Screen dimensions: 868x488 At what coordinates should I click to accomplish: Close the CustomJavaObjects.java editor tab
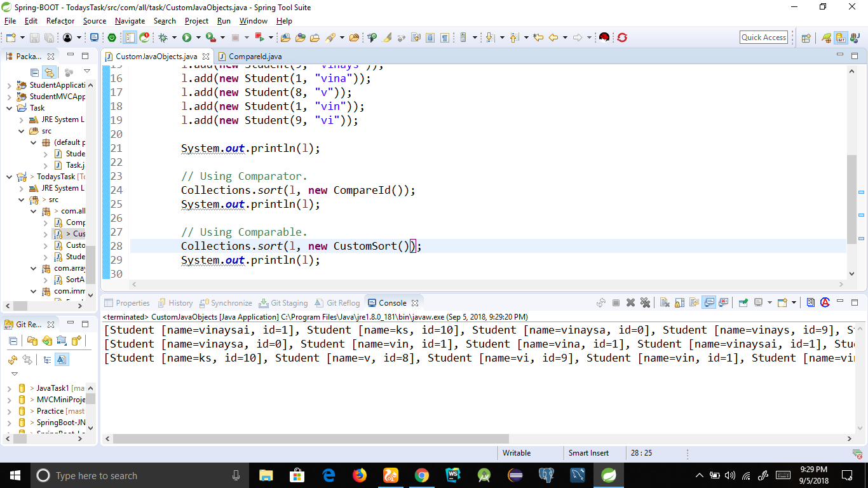click(205, 57)
